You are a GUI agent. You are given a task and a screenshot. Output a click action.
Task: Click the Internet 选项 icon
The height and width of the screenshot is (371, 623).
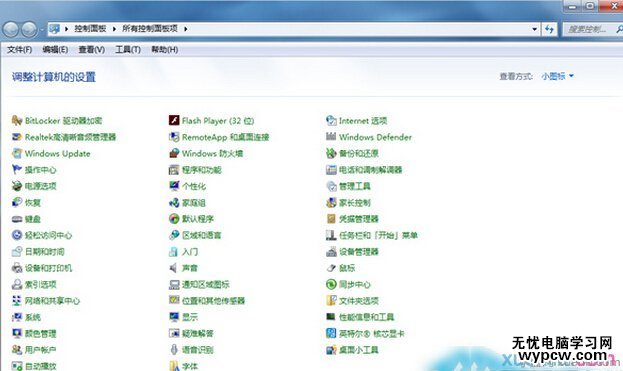[331, 120]
